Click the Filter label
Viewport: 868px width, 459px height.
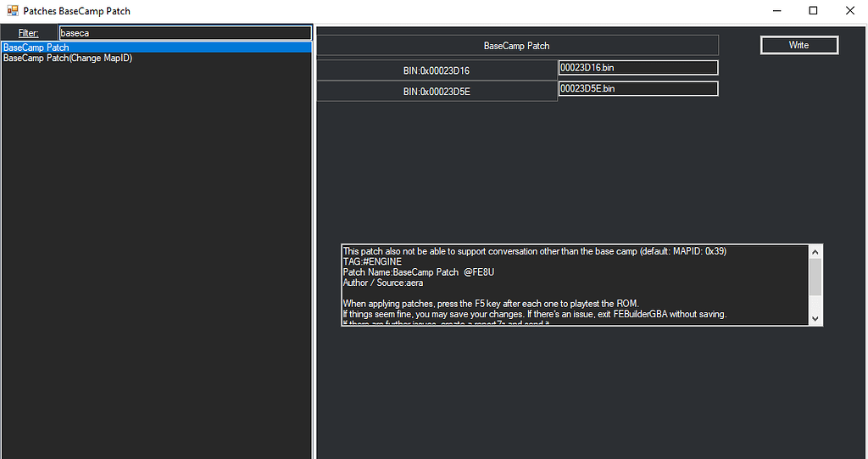coord(28,33)
